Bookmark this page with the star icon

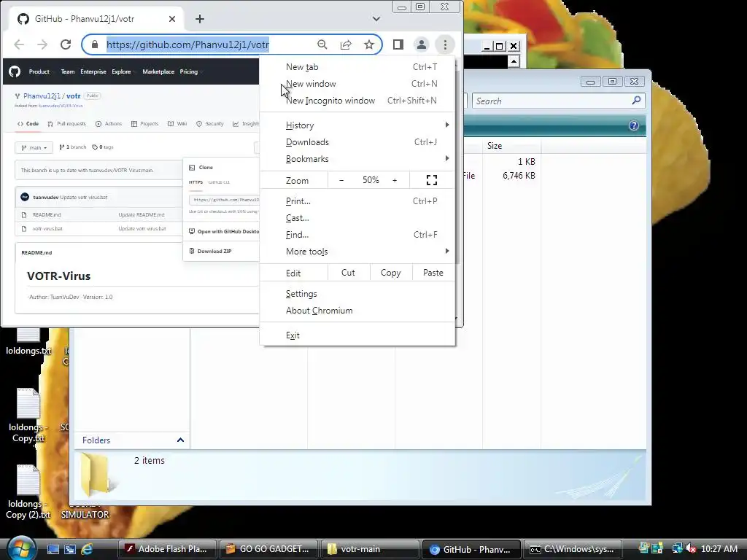369,44
